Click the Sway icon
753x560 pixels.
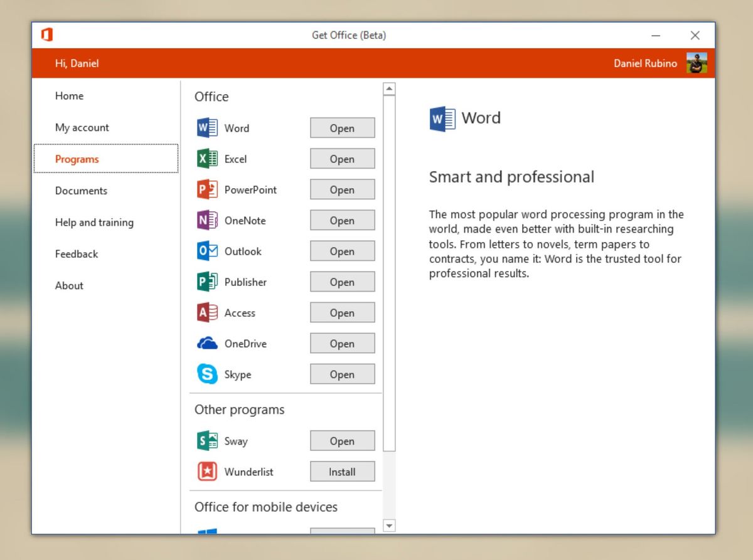coord(207,441)
